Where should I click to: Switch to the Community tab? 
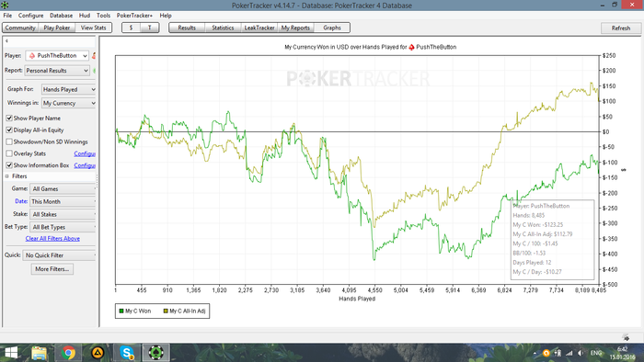(x=20, y=28)
